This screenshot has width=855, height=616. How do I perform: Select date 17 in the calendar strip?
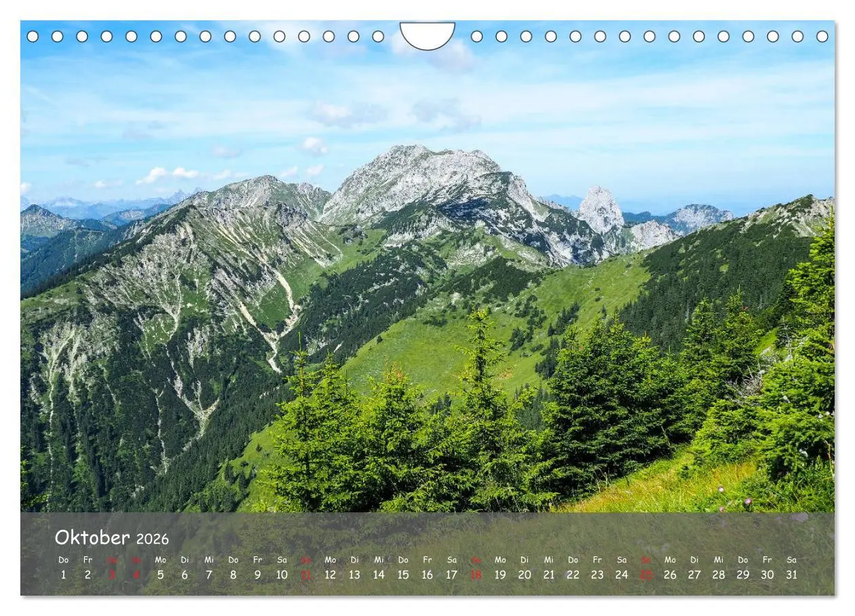coord(452,575)
